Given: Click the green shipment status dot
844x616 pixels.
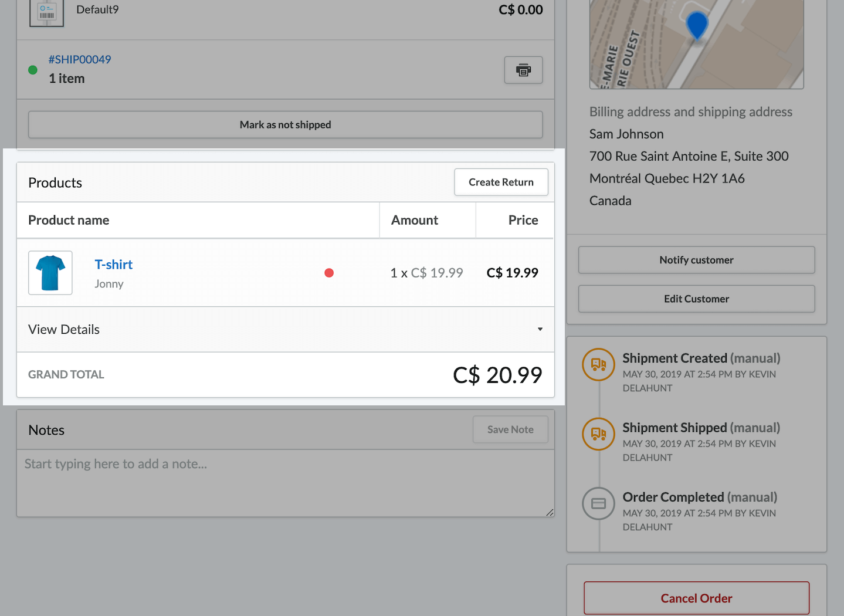Looking at the screenshot, I should point(33,70).
